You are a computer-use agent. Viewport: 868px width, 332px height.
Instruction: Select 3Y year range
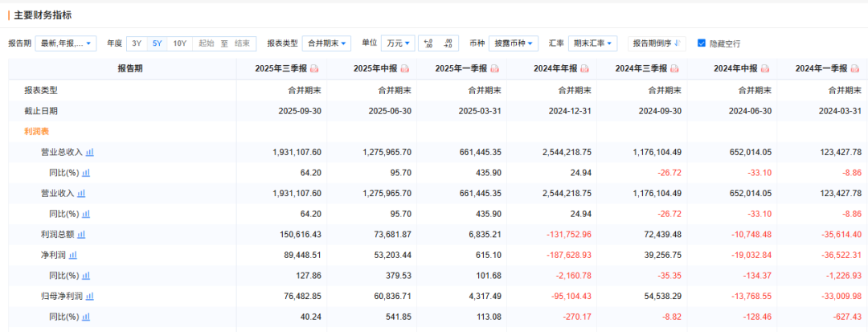137,43
